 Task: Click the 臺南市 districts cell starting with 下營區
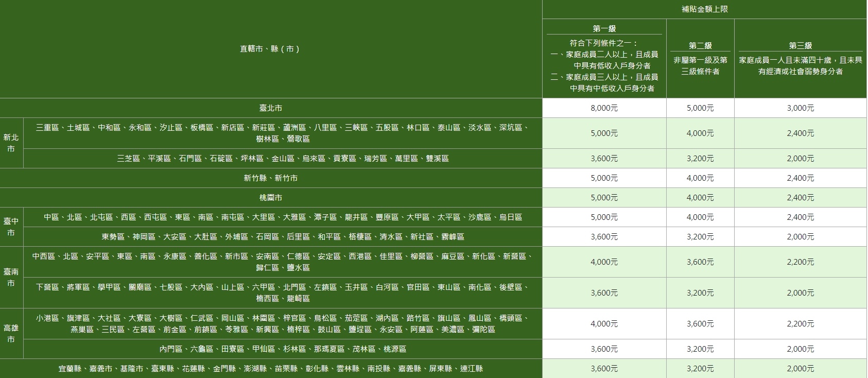click(x=283, y=293)
